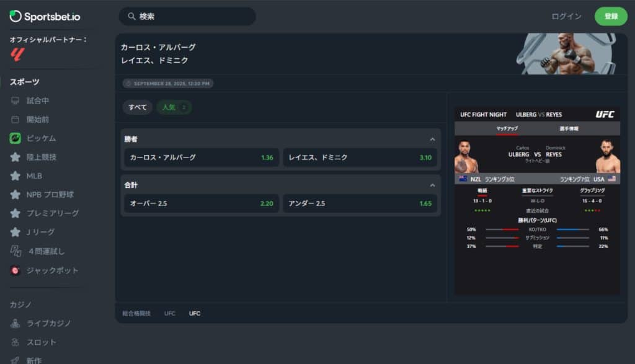Screen dimensions: 635x364
Task: Open 4問運試し in the sidebar
Action: point(47,251)
